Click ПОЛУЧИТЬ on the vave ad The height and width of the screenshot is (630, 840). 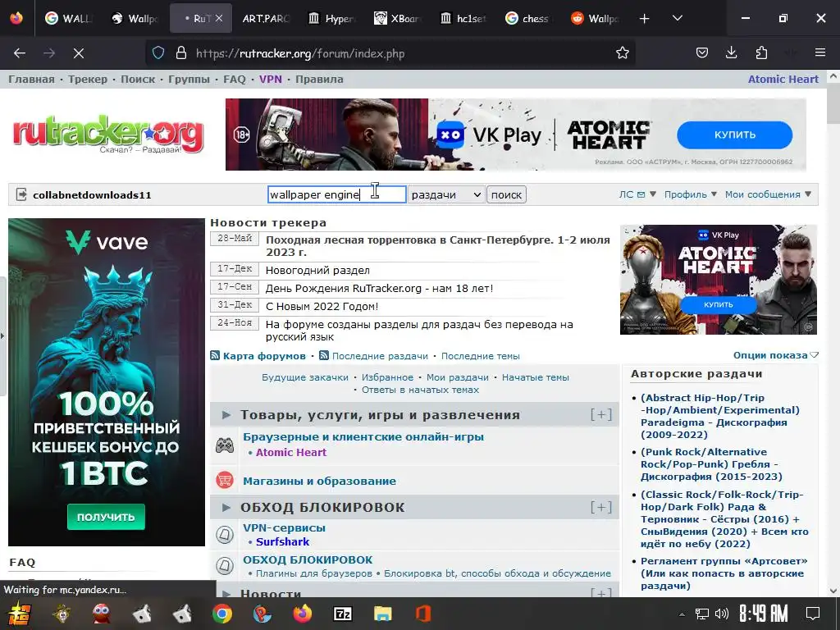click(106, 517)
